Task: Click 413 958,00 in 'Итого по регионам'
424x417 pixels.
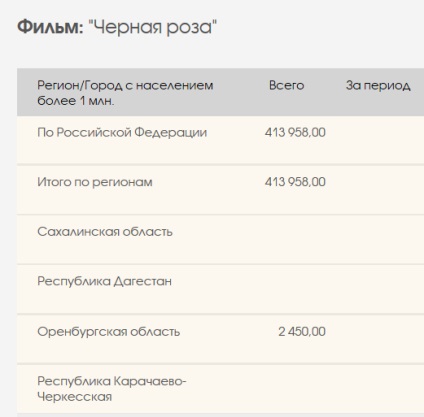Action: pos(295,182)
